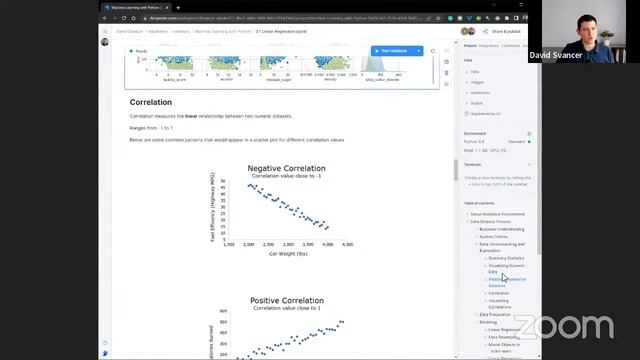Click the browser back arrow

(x=105, y=18)
